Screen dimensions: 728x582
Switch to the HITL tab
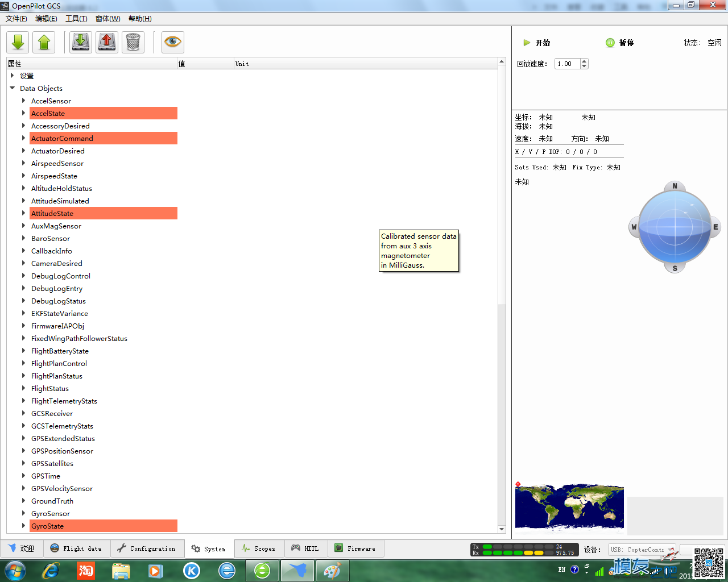point(305,548)
